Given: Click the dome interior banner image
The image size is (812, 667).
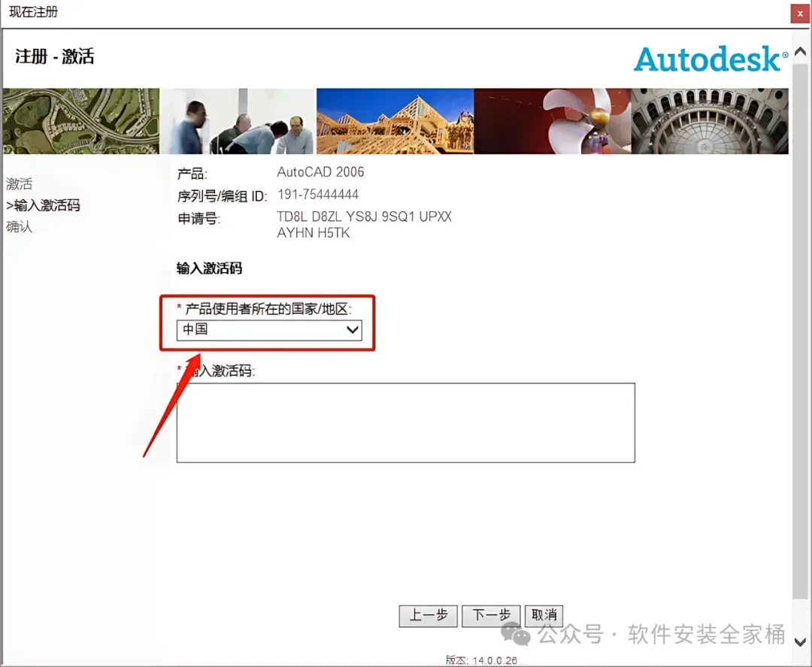Looking at the screenshot, I should click(x=710, y=121).
